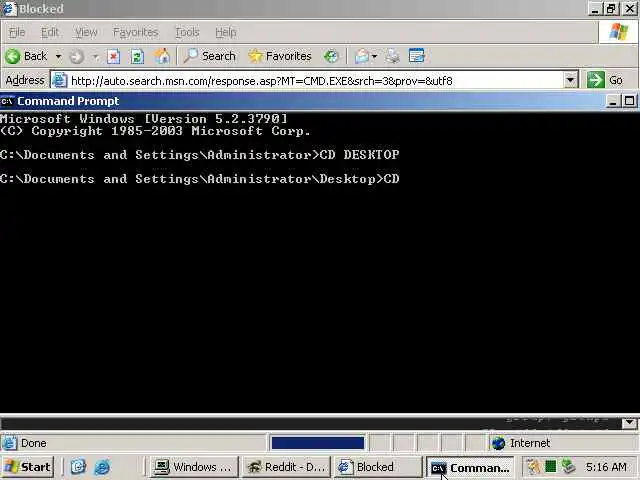
Task: Maximize the Command Prompt window
Action: [x=629, y=101]
